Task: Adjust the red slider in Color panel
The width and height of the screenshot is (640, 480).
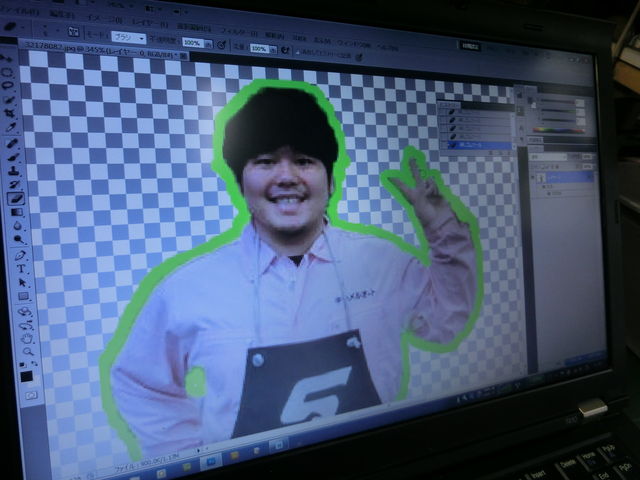Action: coord(557,100)
